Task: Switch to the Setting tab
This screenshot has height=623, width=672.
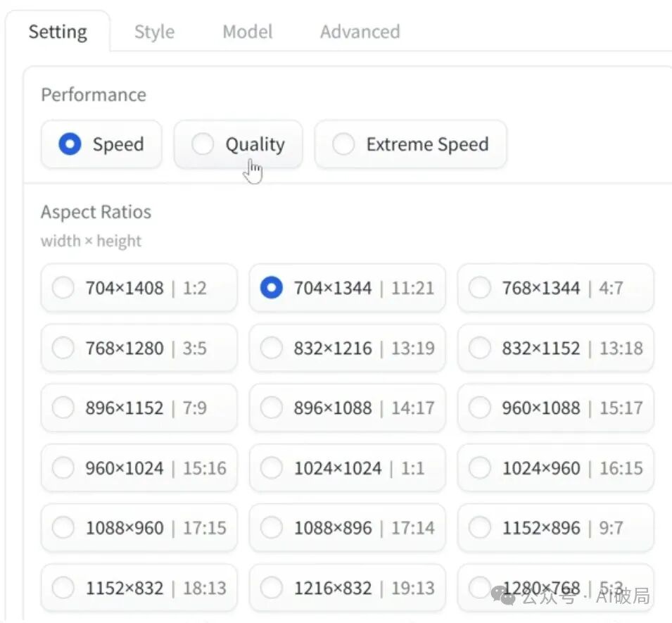Action: [x=58, y=32]
